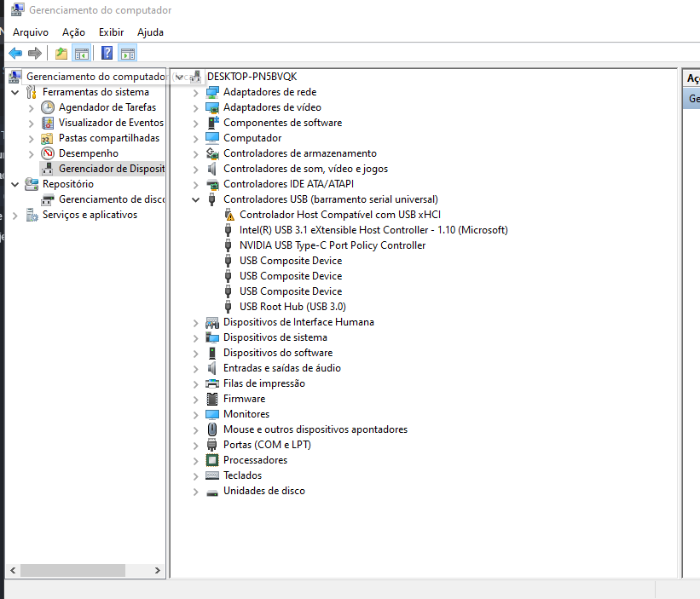Collapse the Repositório tree node
The width and height of the screenshot is (700, 599).
15,184
